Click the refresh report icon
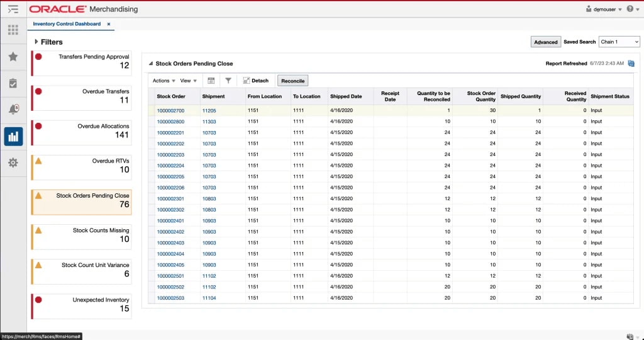 coord(631,64)
